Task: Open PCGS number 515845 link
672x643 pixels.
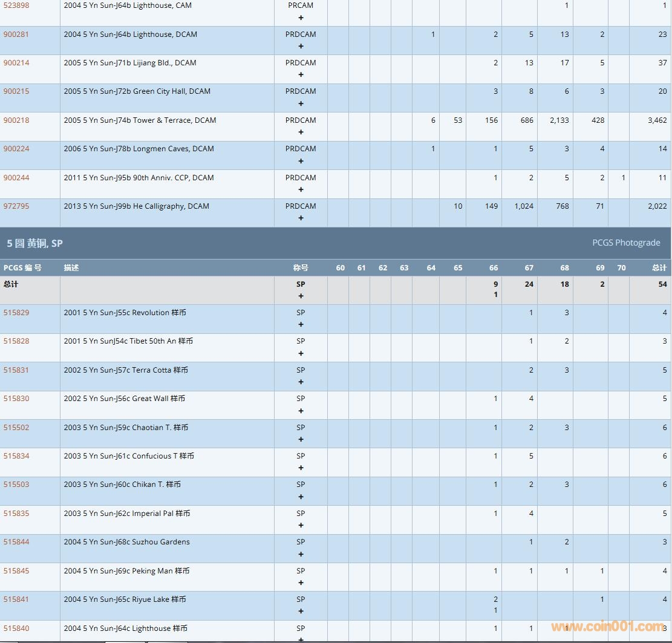Action: pyautogui.click(x=16, y=571)
